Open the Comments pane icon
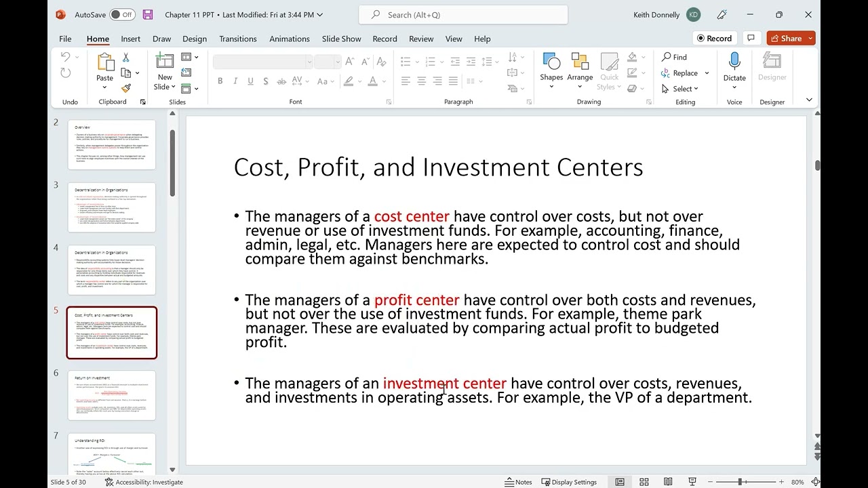 [x=751, y=38]
